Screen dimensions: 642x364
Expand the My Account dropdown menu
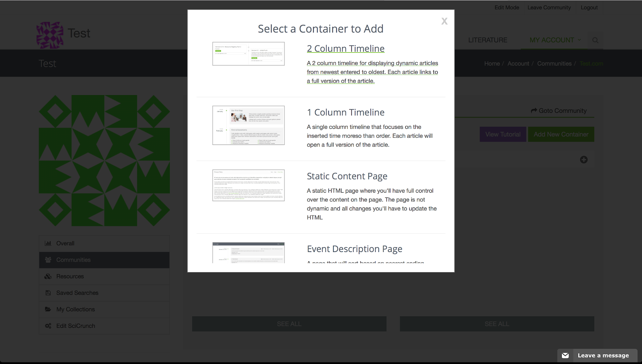click(555, 40)
